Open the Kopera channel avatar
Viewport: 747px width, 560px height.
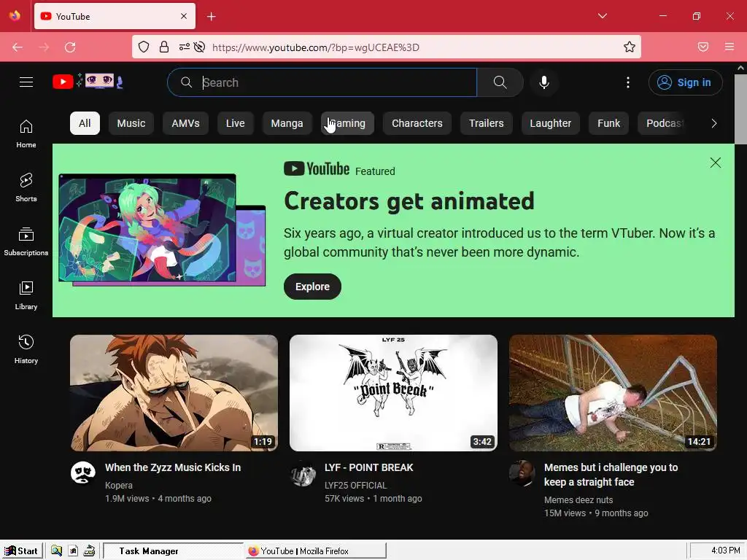83,472
